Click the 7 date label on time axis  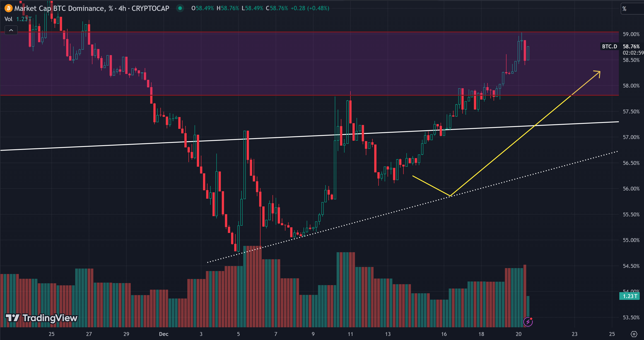click(x=276, y=334)
